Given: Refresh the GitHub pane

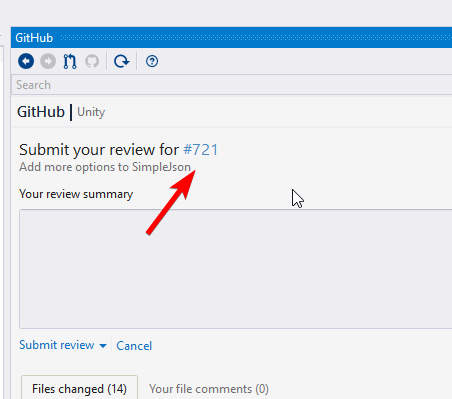Looking at the screenshot, I should 121,61.
